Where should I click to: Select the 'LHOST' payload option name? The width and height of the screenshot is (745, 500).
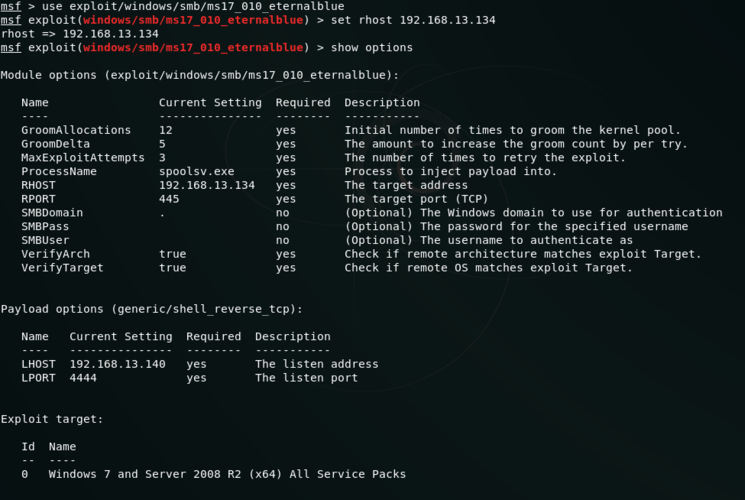(38, 364)
